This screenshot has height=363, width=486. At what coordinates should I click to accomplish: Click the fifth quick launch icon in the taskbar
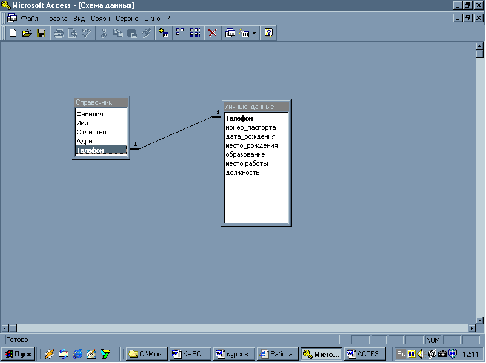(x=105, y=354)
